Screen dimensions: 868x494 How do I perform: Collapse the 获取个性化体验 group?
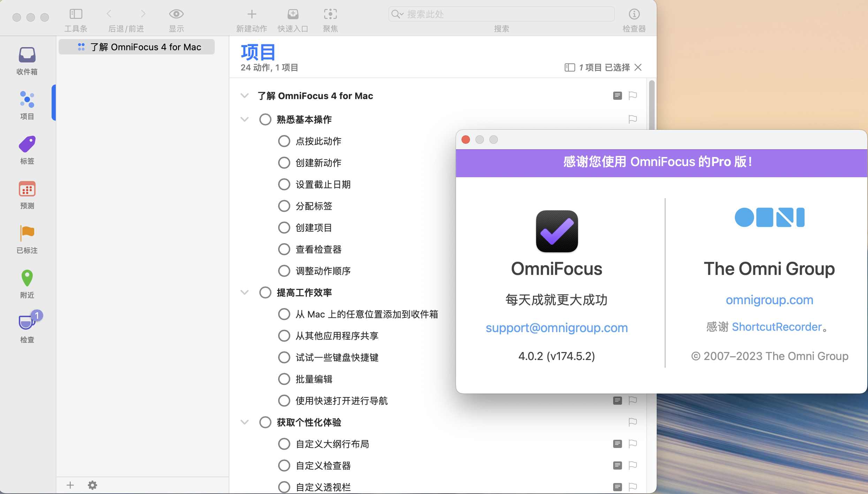pos(245,422)
